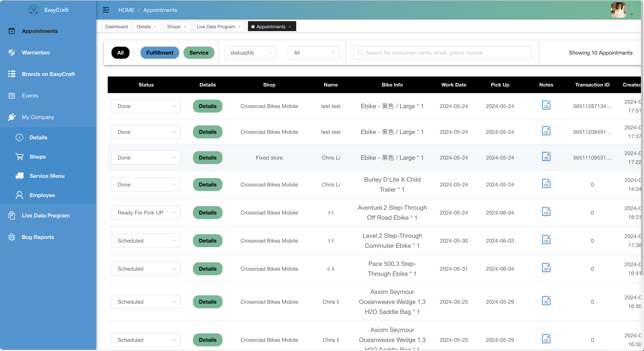
Task: Click the Employee person icon
Action: [x=19, y=195]
